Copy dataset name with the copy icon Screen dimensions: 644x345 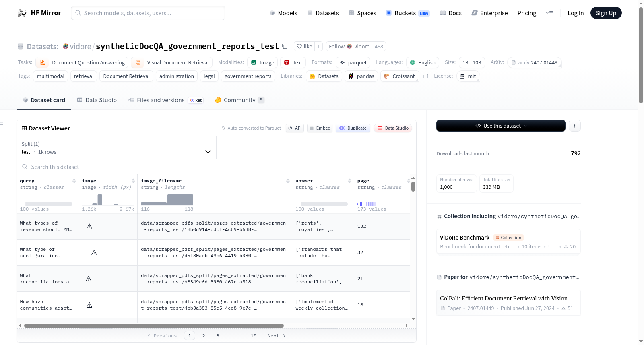tap(285, 46)
